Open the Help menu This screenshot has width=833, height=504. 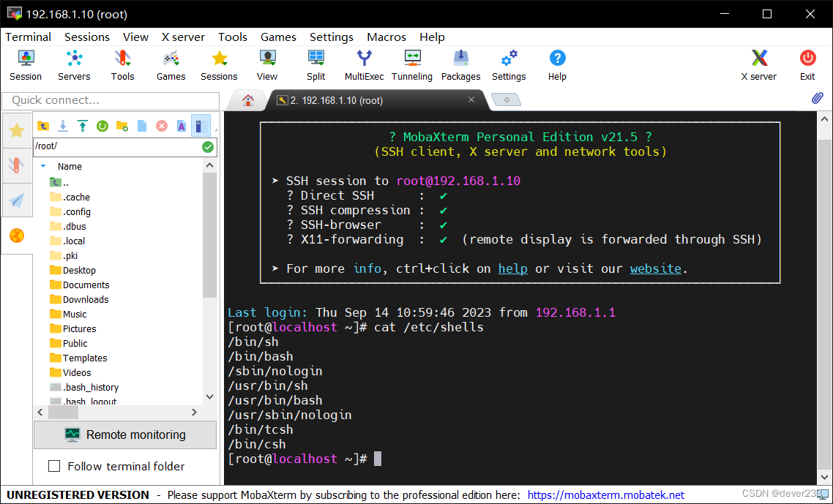(x=432, y=37)
